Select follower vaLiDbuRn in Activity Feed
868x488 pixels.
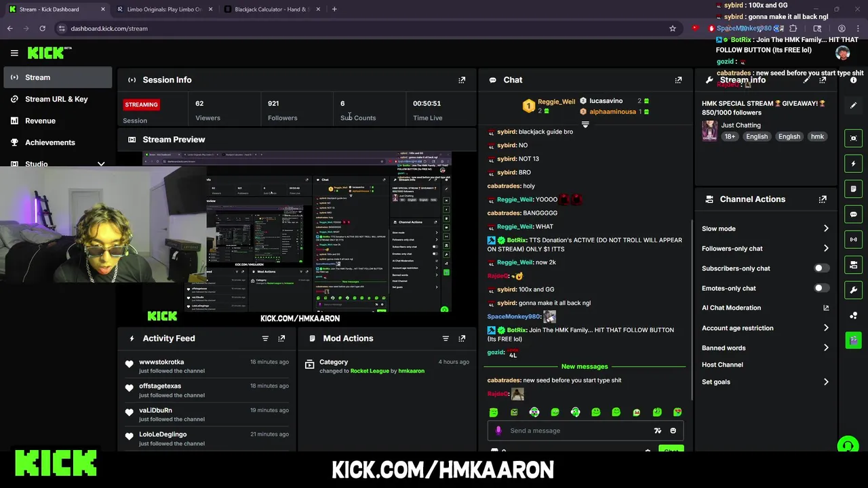(x=155, y=410)
